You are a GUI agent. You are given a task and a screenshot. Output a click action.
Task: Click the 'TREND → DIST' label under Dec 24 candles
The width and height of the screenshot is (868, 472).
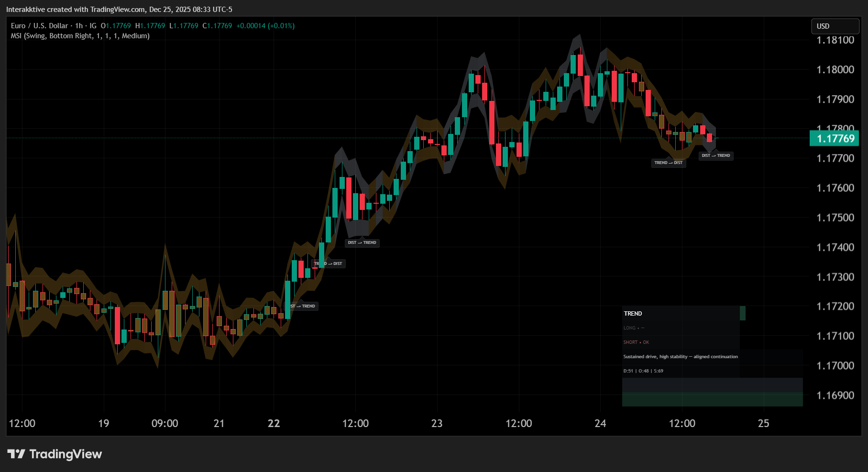coord(669,163)
